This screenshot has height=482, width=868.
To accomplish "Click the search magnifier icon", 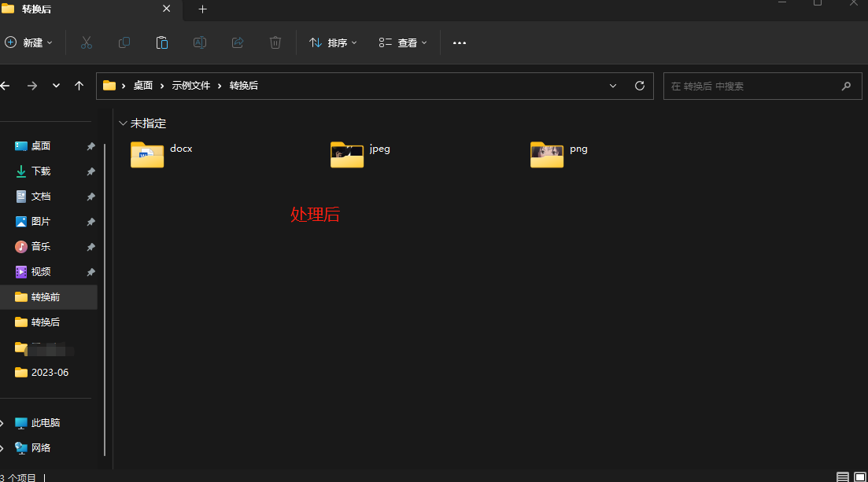I will click(x=846, y=86).
